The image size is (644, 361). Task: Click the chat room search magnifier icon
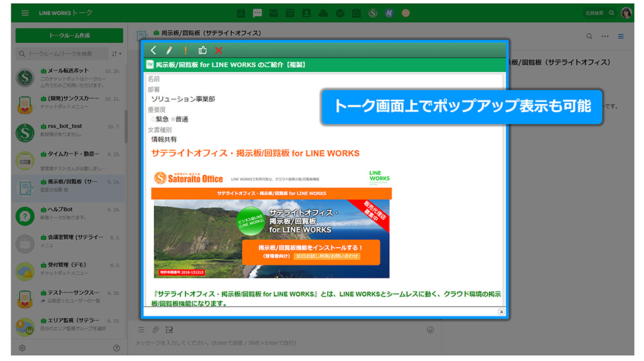[x=589, y=36]
